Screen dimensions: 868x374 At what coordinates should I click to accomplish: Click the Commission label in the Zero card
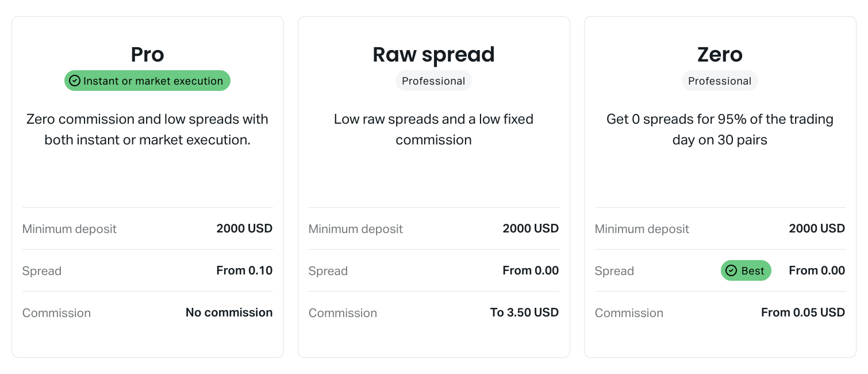coord(629,313)
